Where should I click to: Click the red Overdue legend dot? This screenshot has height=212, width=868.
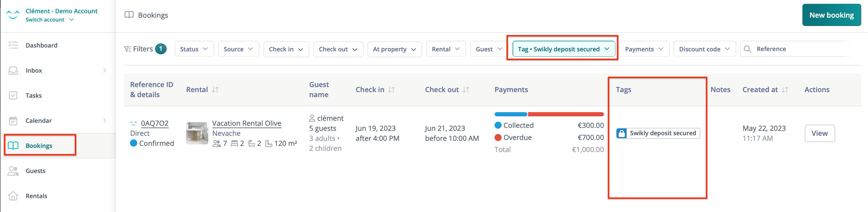pyautogui.click(x=498, y=137)
